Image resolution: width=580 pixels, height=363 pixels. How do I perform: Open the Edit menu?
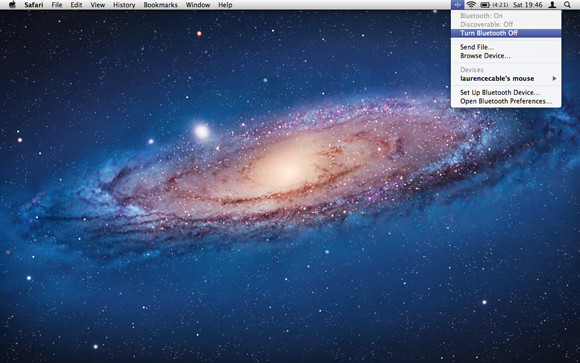coord(76,5)
